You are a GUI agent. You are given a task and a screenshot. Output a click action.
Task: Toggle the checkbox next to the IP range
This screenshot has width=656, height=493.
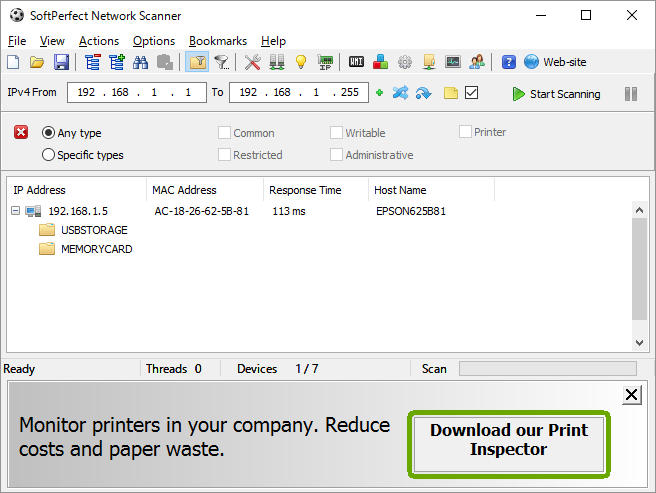click(x=472, y=93)
